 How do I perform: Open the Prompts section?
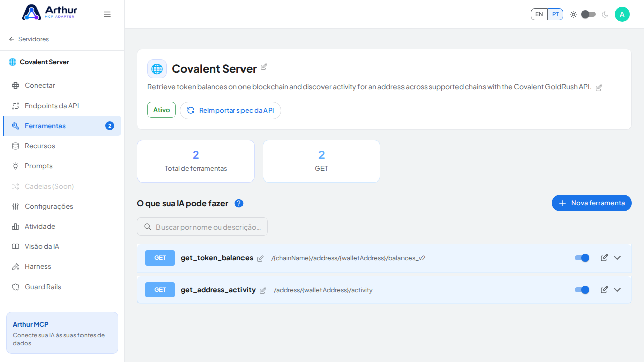pos(62,166)
